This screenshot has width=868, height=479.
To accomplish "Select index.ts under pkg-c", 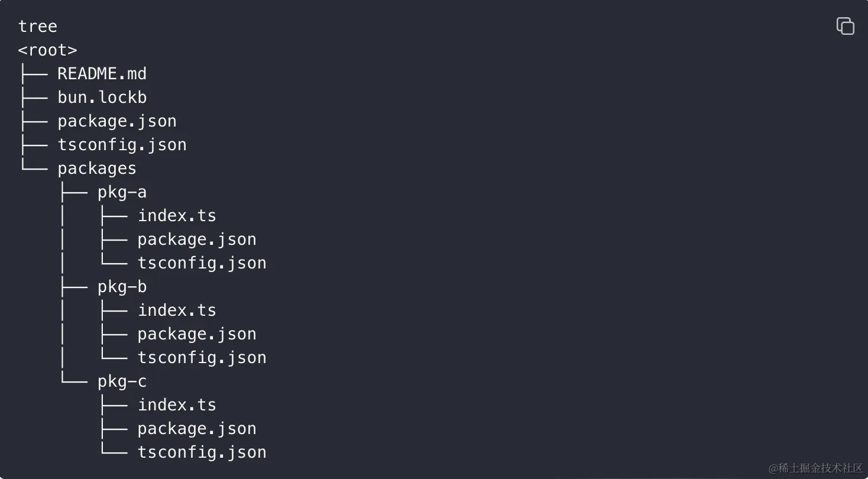I will (177, 405).
